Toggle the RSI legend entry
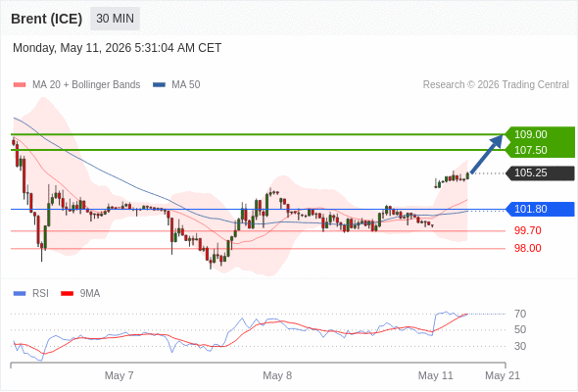The image size is (578, 392). click(x=40, y=294)
